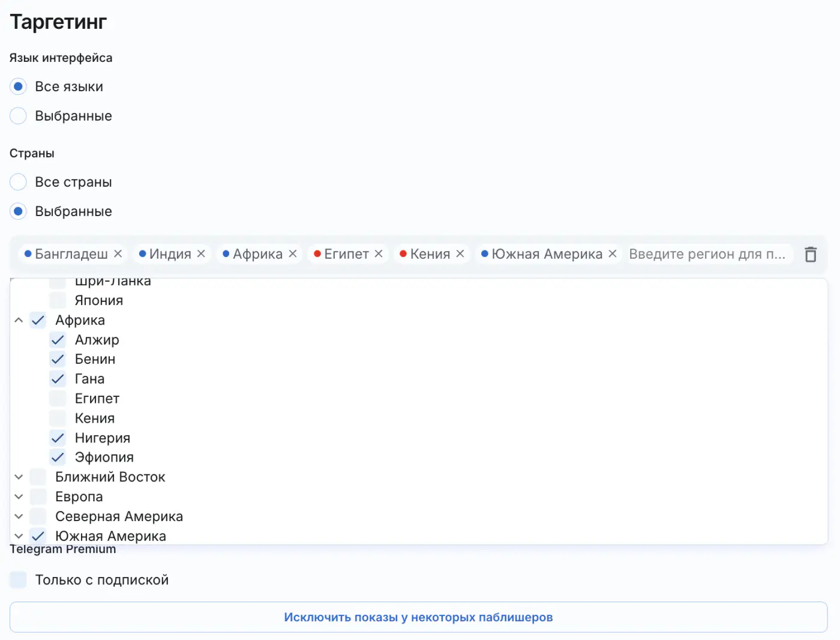
Task: Expand the Ближний Восток group
Action: coord(19,477)
